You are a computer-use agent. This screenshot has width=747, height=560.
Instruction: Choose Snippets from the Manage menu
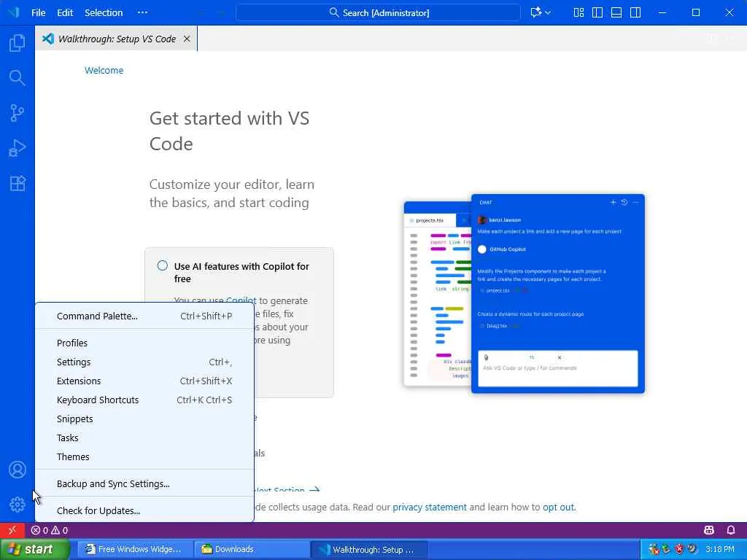pyautogui.click(x=144, y=419)
